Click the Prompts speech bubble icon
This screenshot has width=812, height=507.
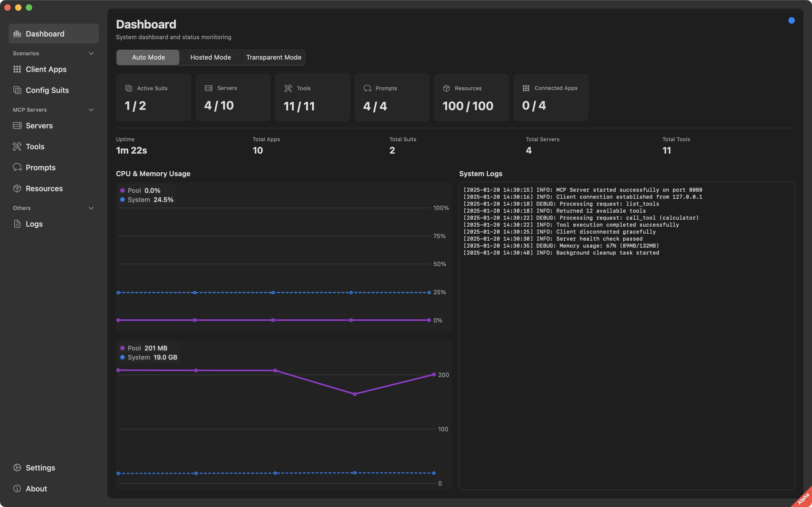click(x=17, y=167)
